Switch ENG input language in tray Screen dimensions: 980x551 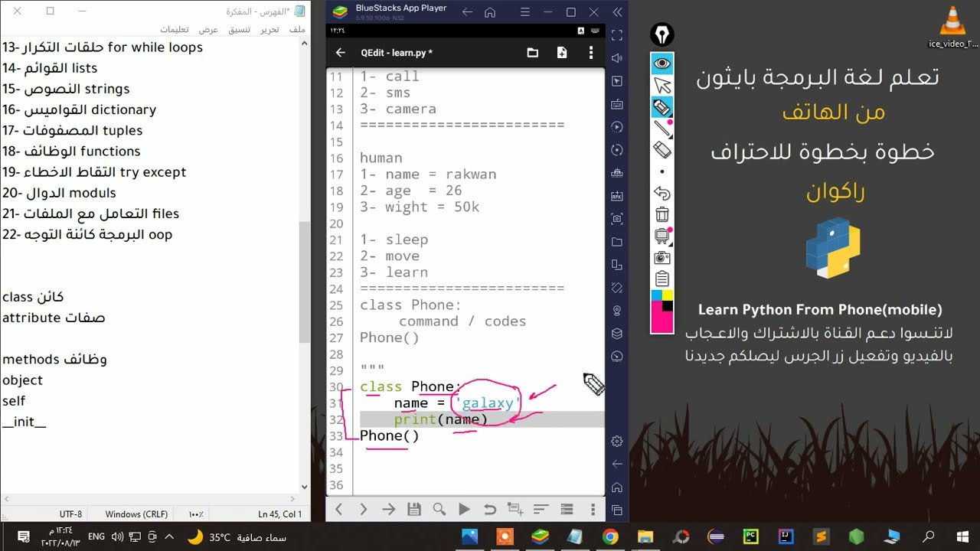96,536
